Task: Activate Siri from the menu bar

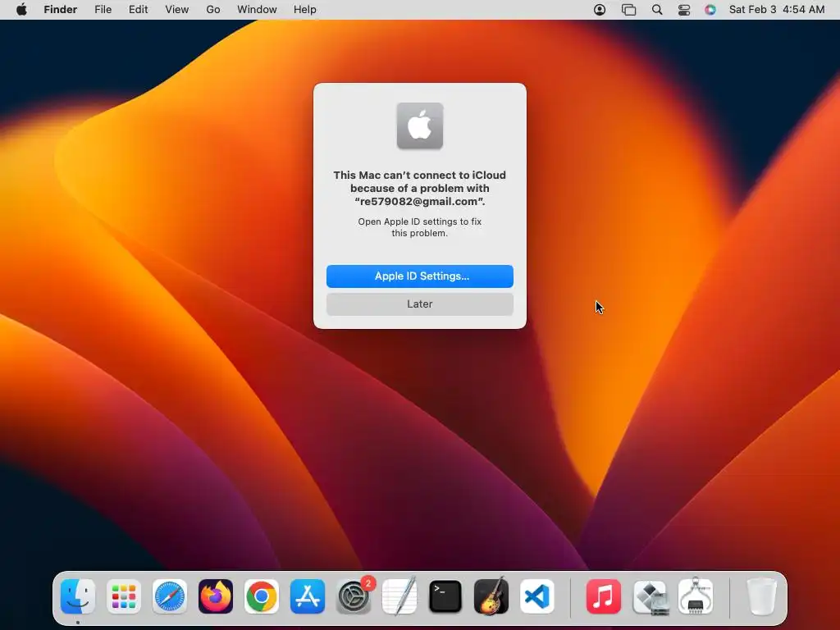Action: point(710,10)
